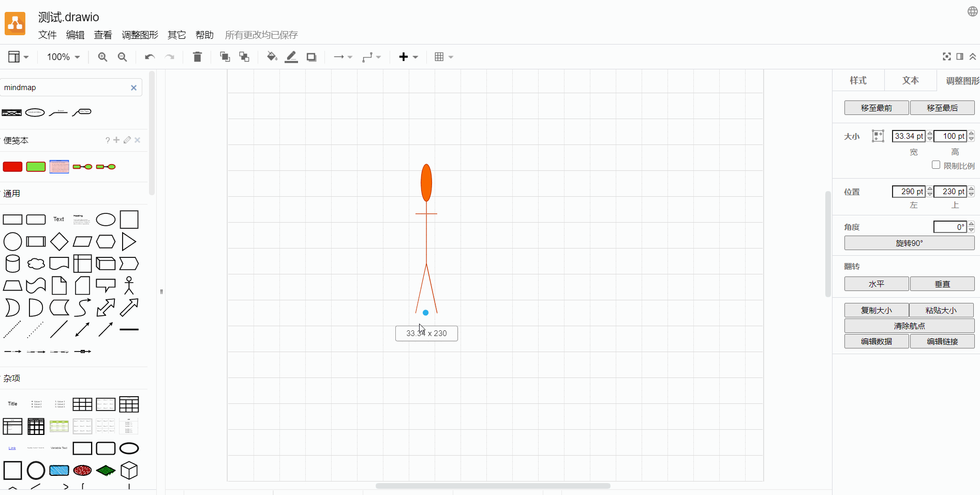The image size is (980, 495).
Task: Click the send to back icon
Action: click(x=244, y=57)
